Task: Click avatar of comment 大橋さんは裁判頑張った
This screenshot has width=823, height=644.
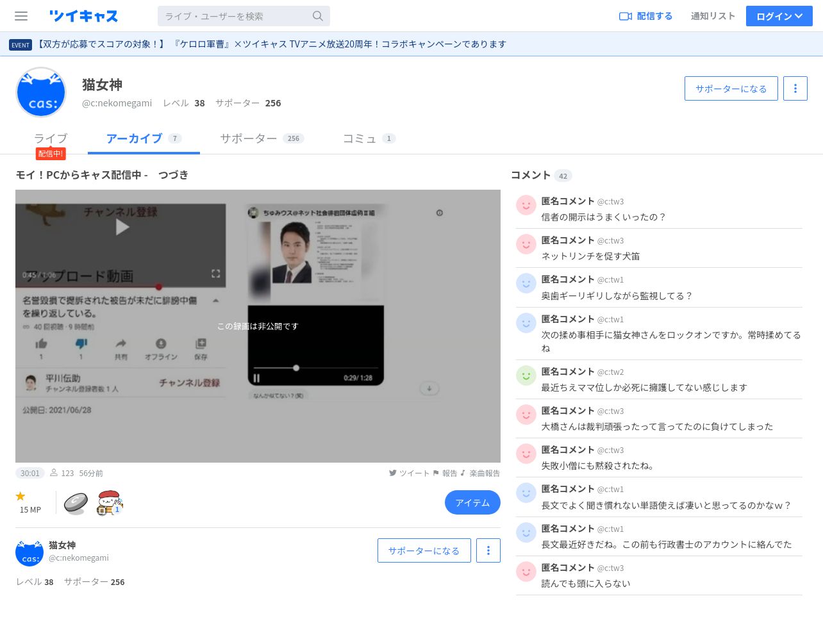Action: pos(526,415)
